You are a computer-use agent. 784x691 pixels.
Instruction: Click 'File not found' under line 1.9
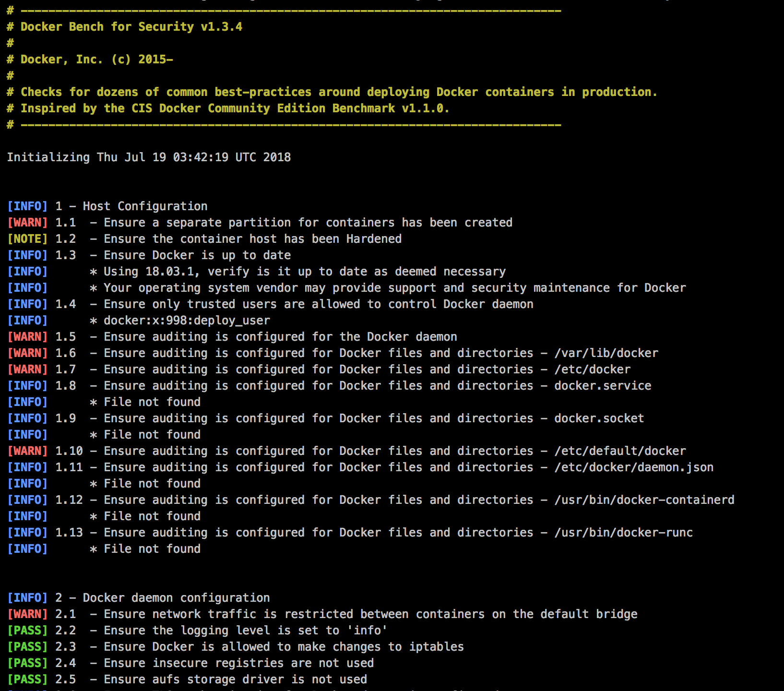coord(152,435)
